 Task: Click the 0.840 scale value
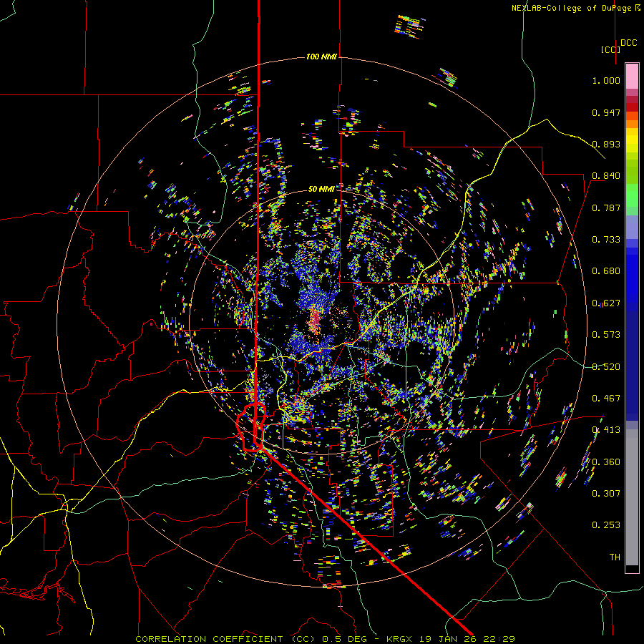click(606, 176)
